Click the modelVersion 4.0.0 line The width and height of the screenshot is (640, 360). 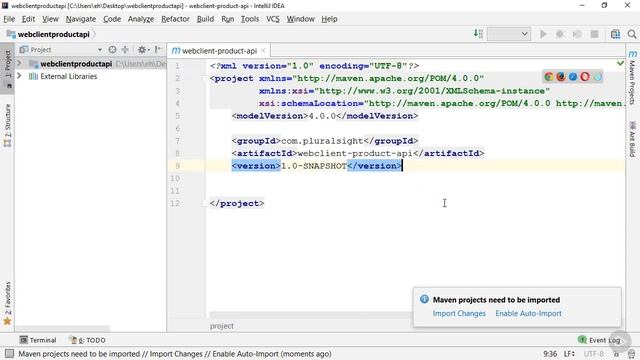coord(325,116)
